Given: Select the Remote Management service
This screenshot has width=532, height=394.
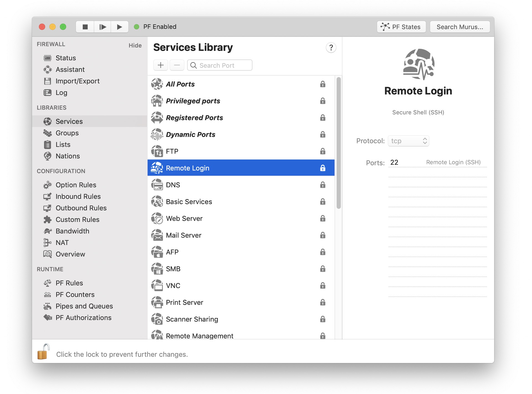Looking at the screenshot, I should 241,334.
